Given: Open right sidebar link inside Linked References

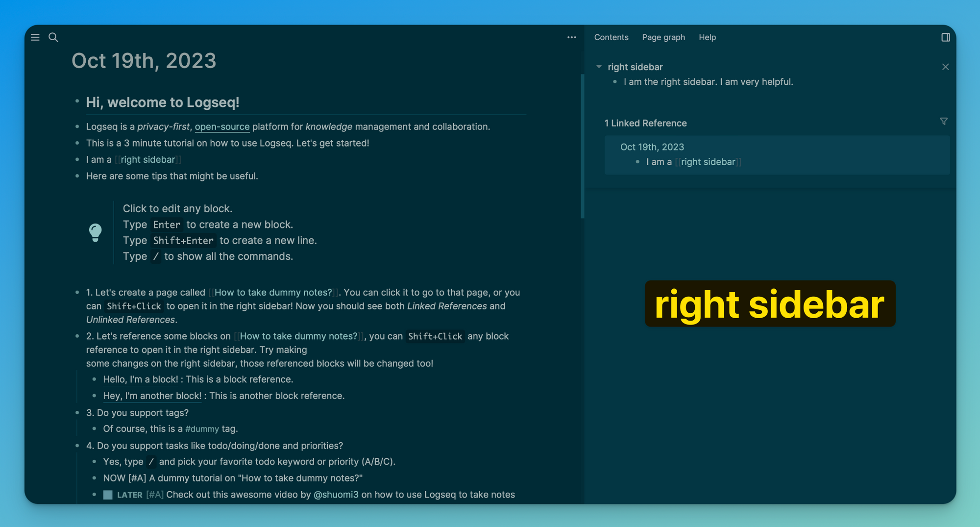Looking at the screenshot, I should (x=708, y=162).
